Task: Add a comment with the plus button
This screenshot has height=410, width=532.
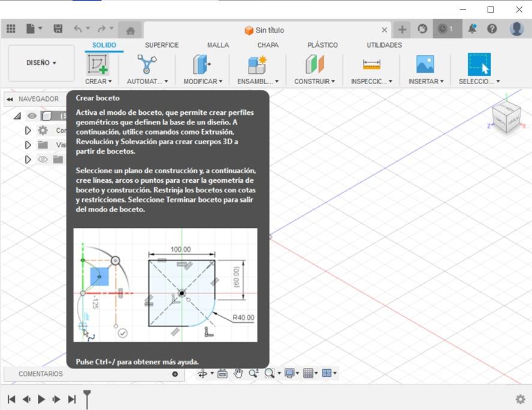Action: 175,374
